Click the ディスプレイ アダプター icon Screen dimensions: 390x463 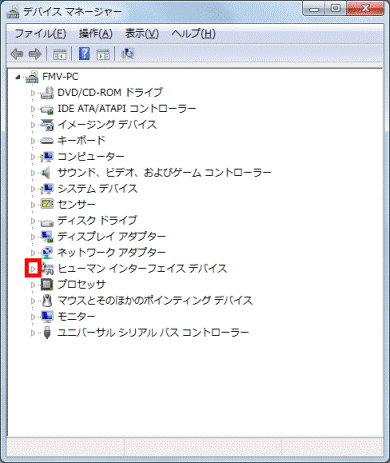(47, 236)
